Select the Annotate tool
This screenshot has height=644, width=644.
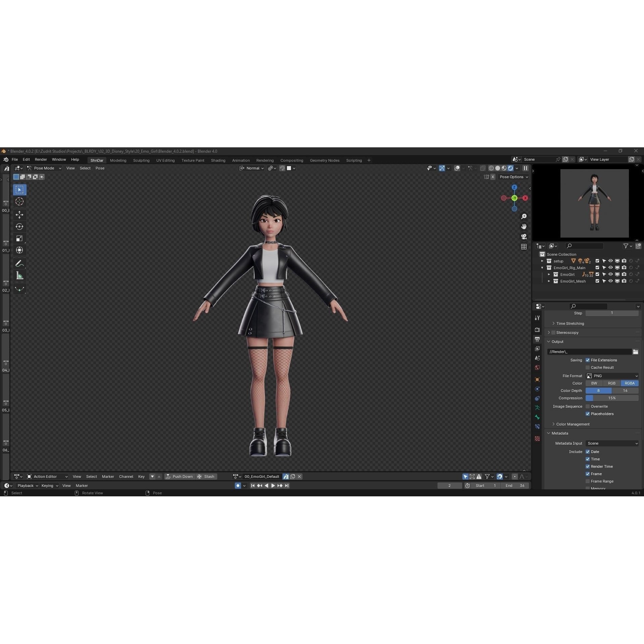(x=19, y=263)
